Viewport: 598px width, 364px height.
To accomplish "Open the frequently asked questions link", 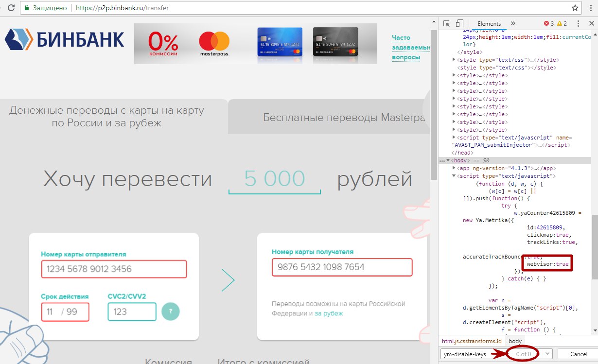I will [411, 47].
